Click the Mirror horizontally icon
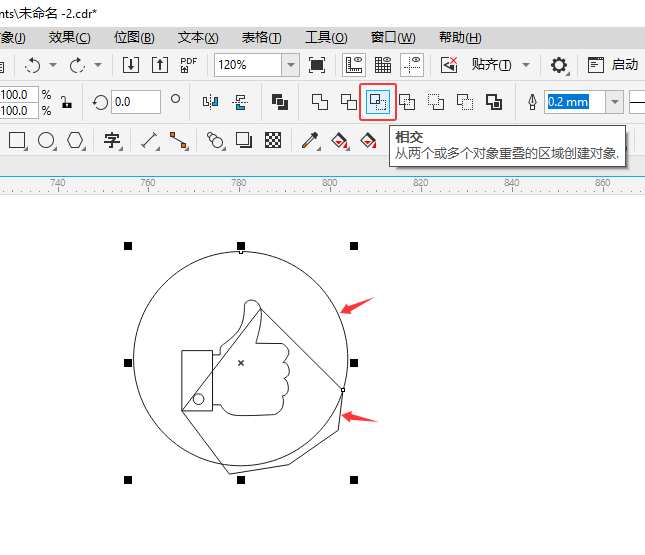This screenshot has width=645, height=555. 209,102
